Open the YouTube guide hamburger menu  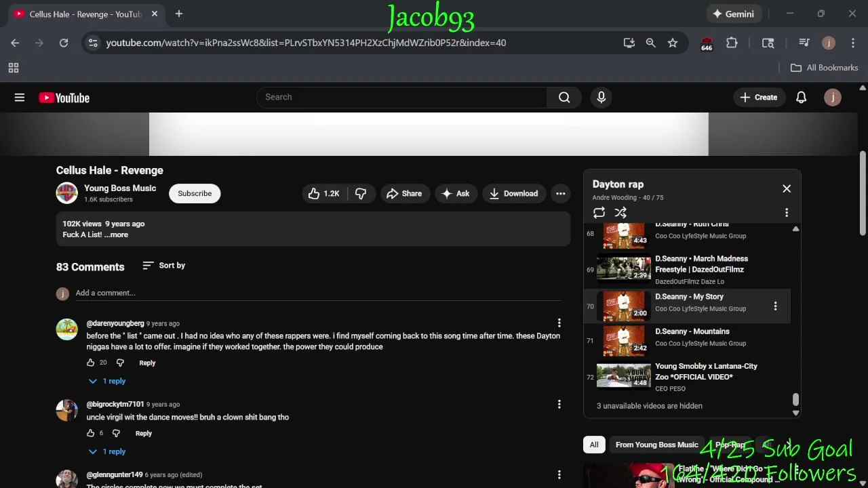click(20, 98)
